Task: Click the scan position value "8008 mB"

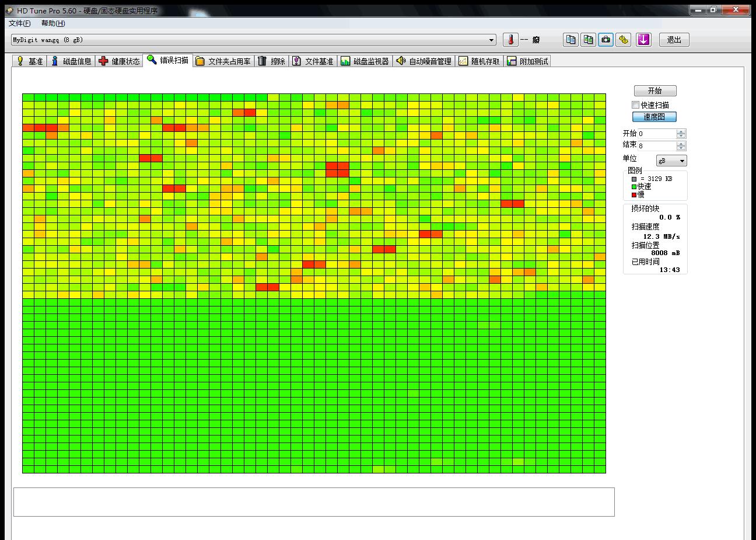Action: (x=666, y=253)
